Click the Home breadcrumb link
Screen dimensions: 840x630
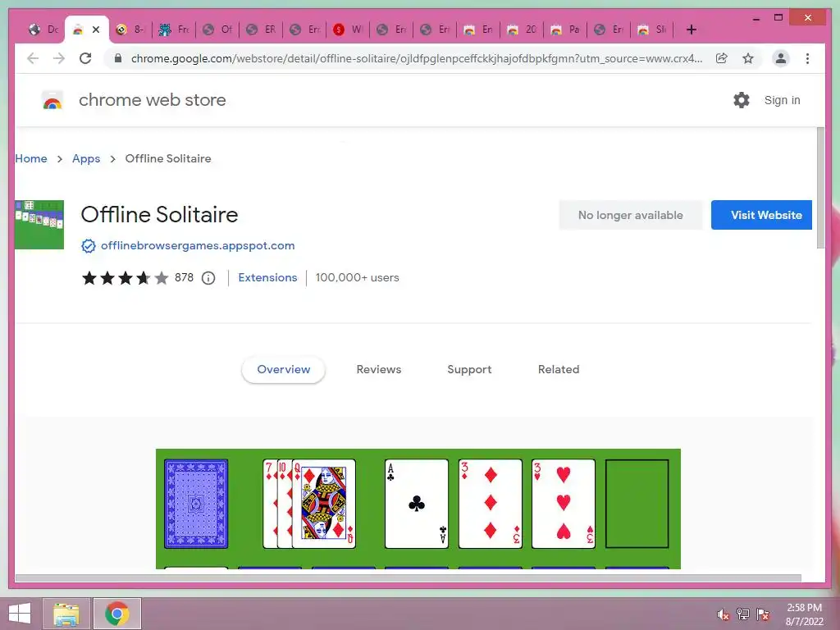point(31,158)
